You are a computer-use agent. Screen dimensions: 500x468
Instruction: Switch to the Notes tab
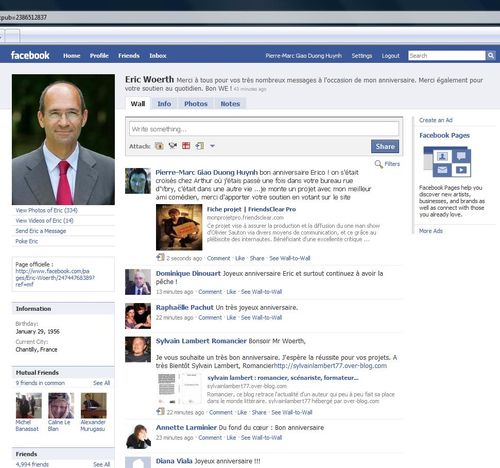tap(230, 104)
